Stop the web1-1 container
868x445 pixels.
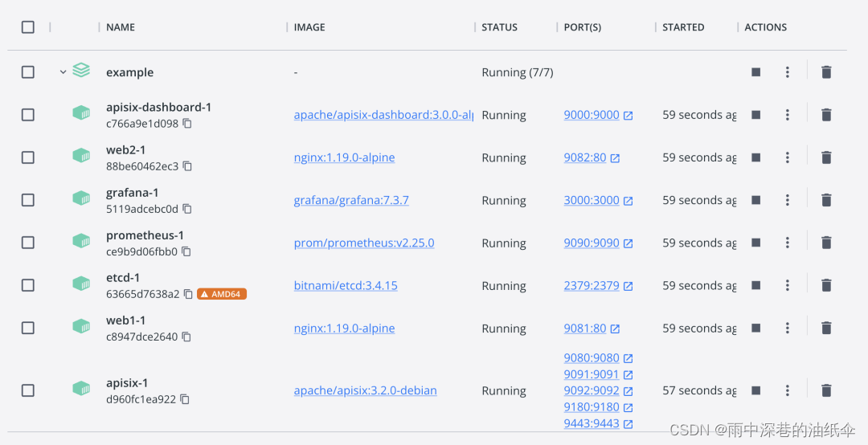click(755, 328)
